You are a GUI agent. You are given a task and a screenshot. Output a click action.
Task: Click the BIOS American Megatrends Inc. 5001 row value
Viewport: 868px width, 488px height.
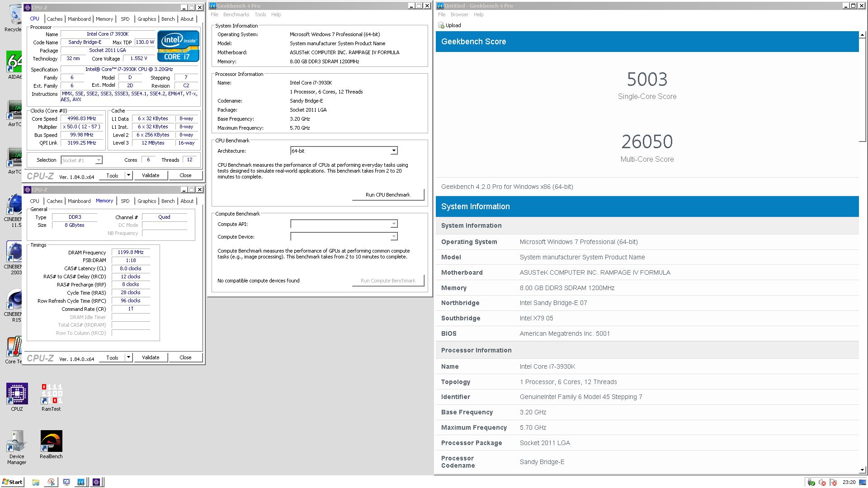(x=565, y=333)
